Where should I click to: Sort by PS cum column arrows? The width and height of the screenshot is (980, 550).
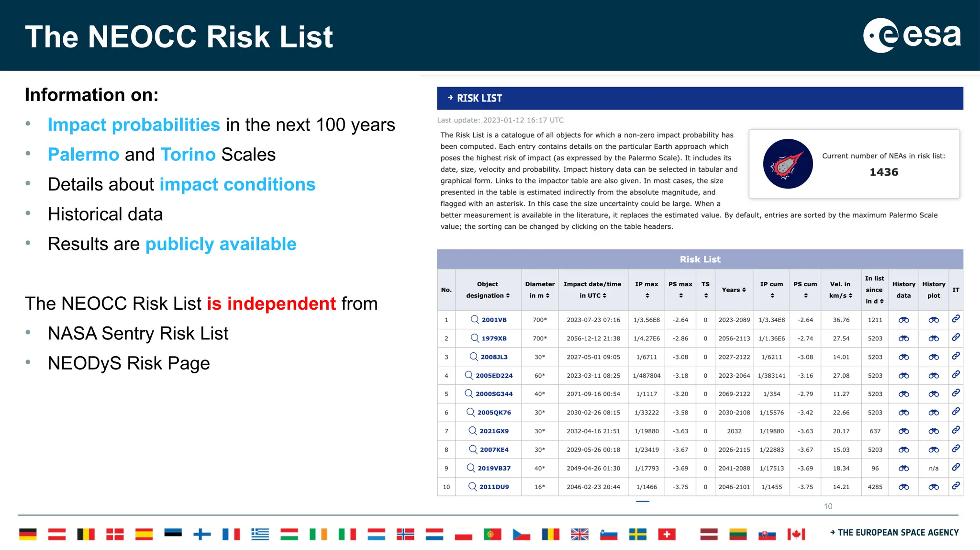tap(806, 296)
